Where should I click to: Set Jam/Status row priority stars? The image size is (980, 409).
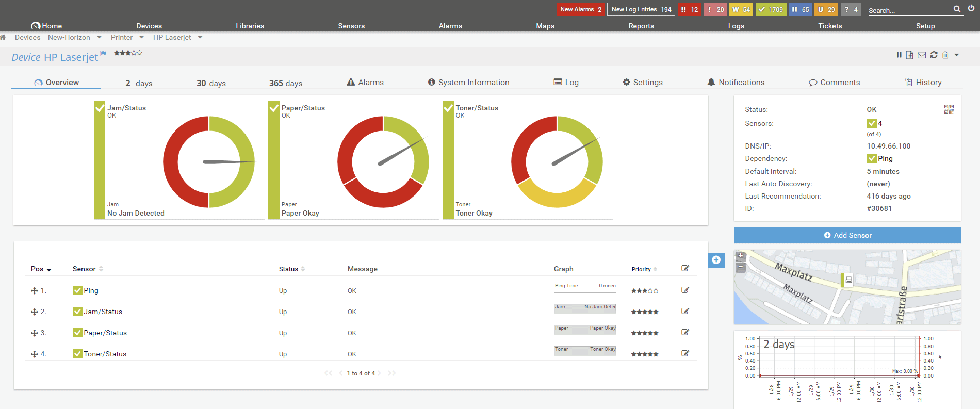pyautogui.click(x=645, y=312)
